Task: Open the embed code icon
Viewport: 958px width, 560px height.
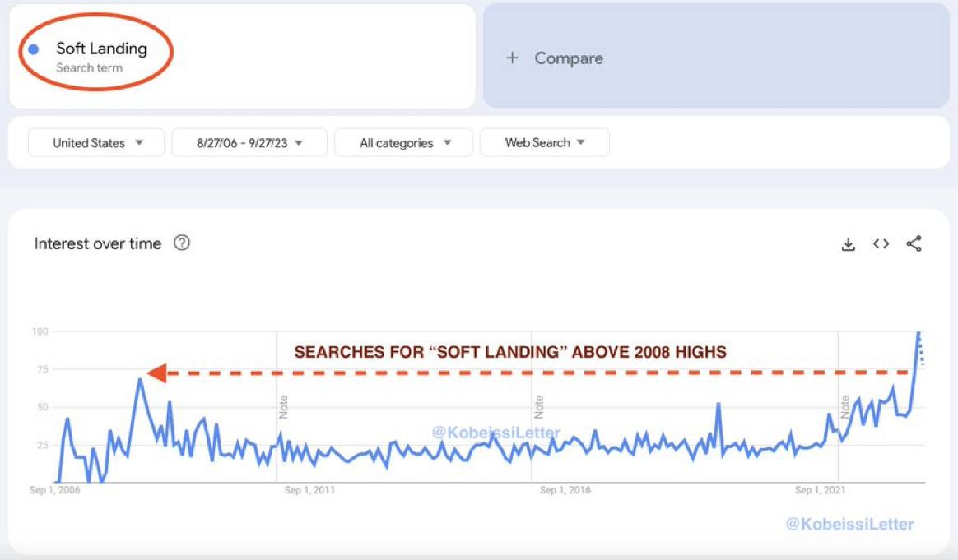Action: click(x=881, y=243)
